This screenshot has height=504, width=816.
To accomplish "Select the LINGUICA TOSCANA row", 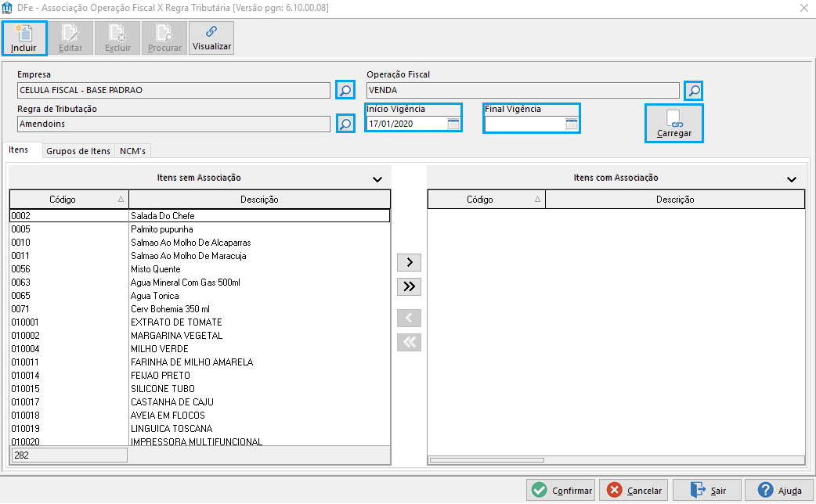I will click(200, 429).
